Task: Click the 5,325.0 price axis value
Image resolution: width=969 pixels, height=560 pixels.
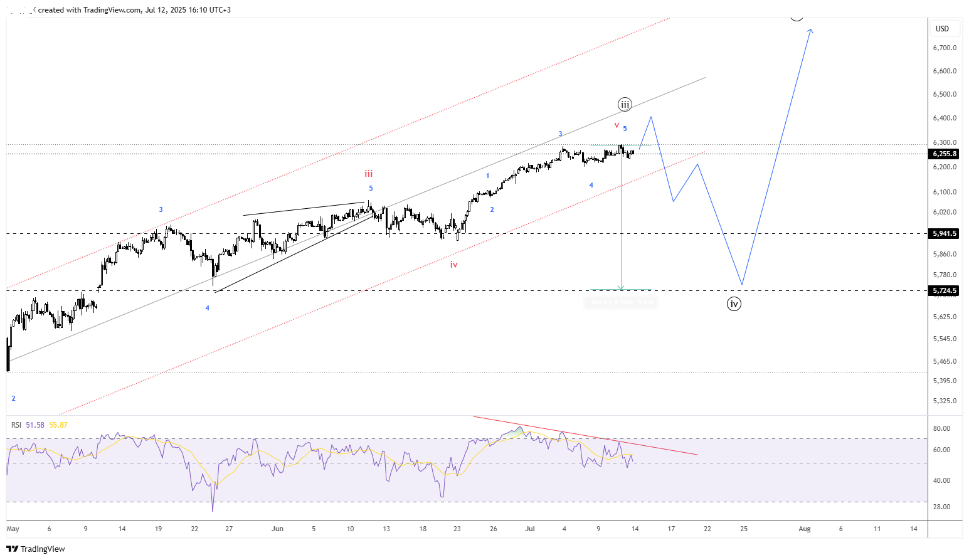Action: (945, 401)
